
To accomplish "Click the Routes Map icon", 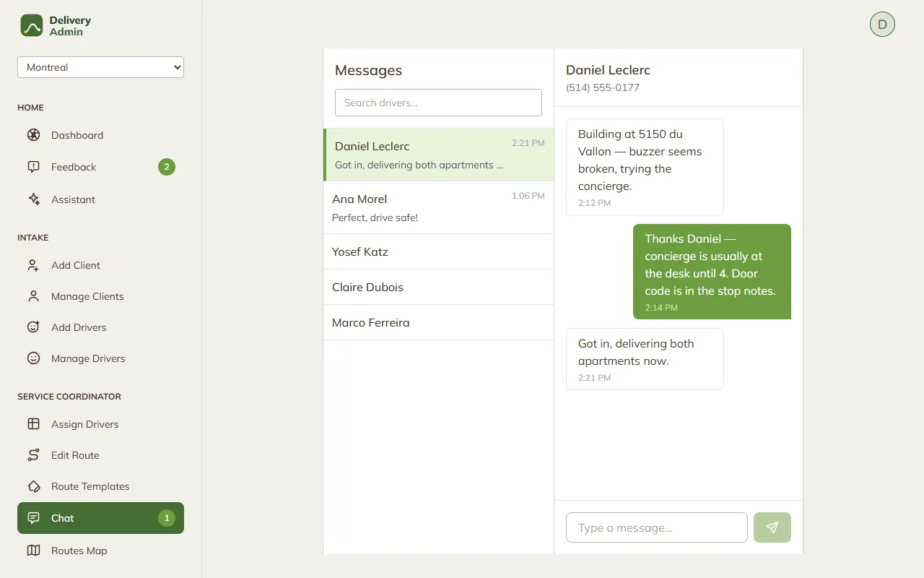I will click(33, 551).
